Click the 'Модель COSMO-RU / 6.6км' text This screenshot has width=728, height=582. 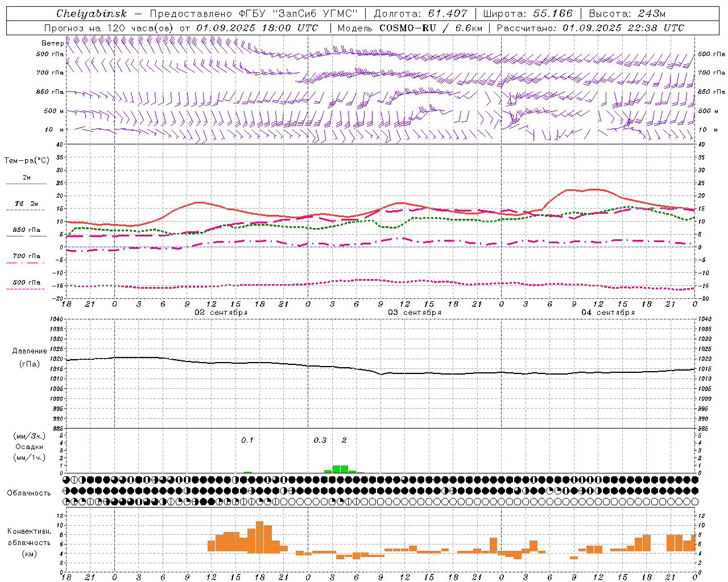[x=409, y=28]
